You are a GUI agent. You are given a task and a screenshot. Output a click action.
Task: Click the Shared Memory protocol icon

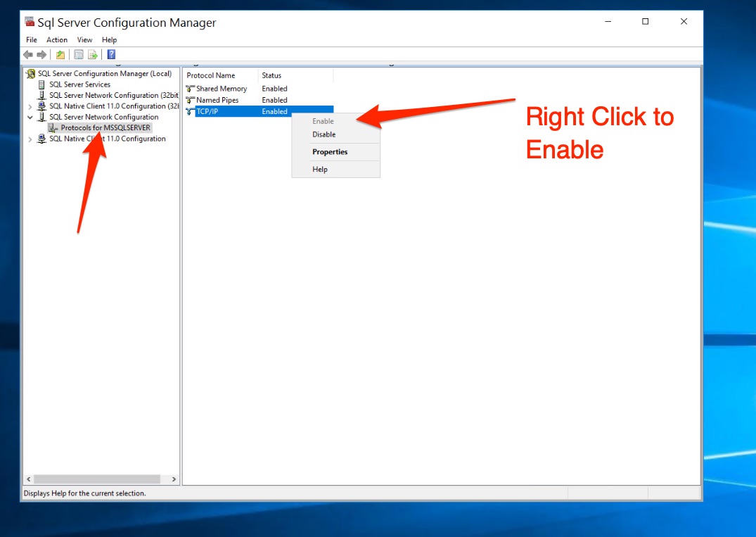(x=191, y=89)
